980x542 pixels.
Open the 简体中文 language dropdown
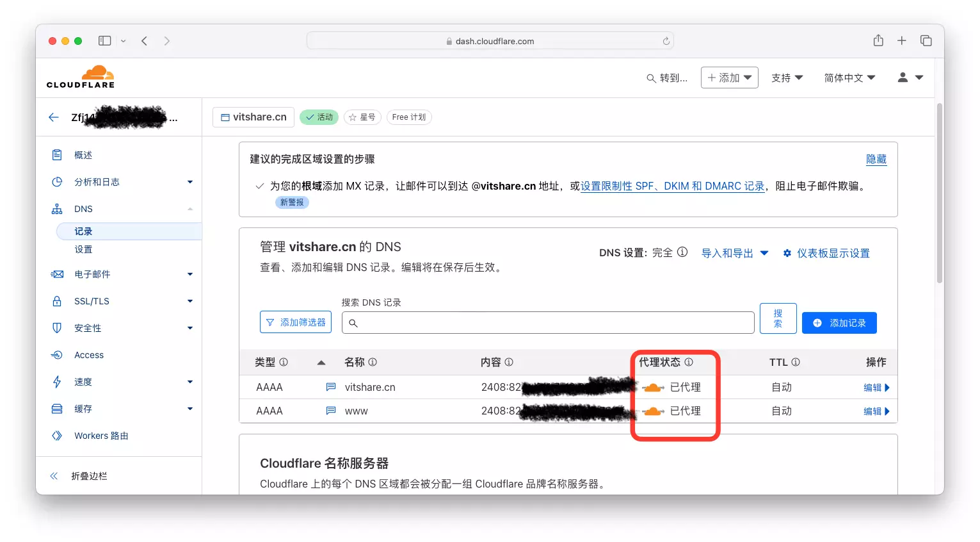(x=849, y=78)
